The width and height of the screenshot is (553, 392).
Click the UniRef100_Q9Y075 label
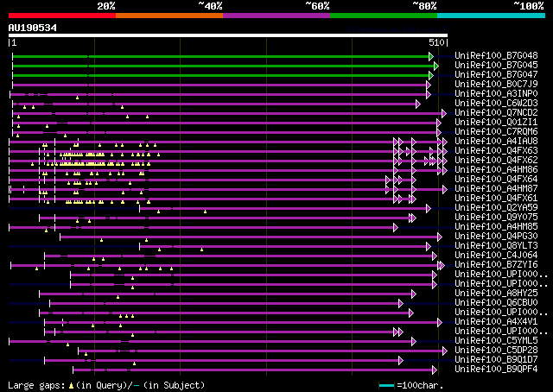(496, 218)
